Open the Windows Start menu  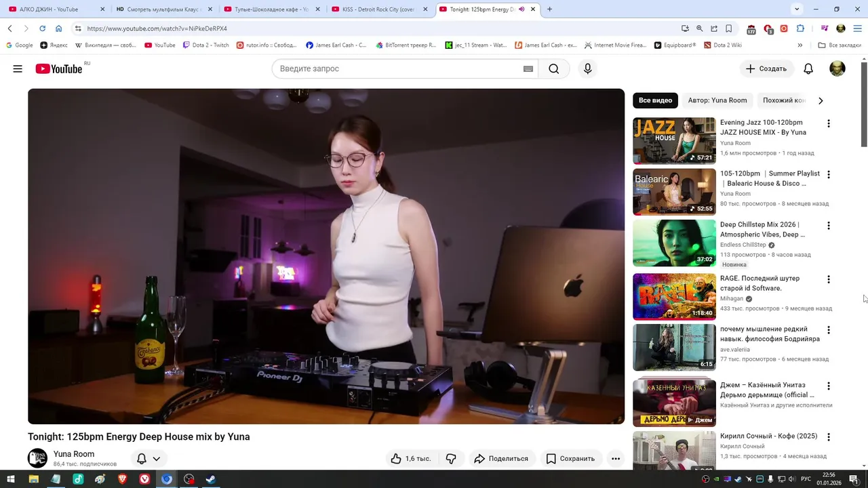point(11,479)
